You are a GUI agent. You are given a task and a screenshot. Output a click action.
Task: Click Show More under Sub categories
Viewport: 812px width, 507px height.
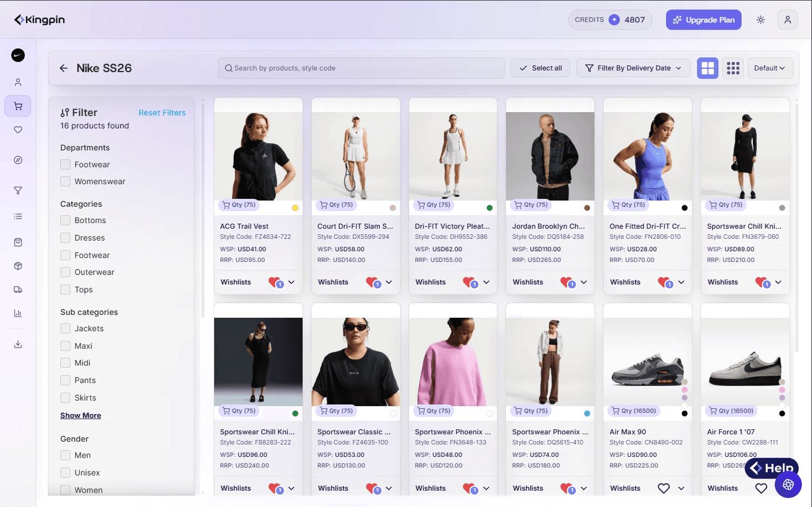(x=81, y=416)
